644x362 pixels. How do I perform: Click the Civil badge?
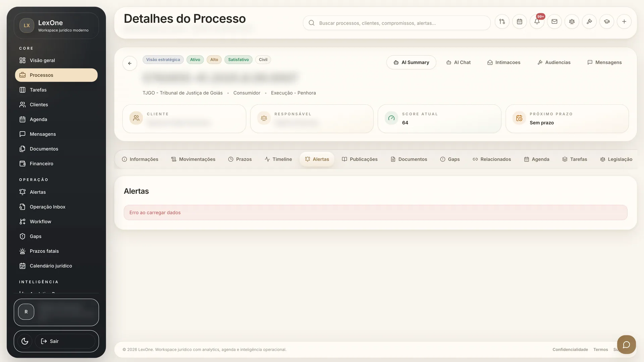pos(263,60)
